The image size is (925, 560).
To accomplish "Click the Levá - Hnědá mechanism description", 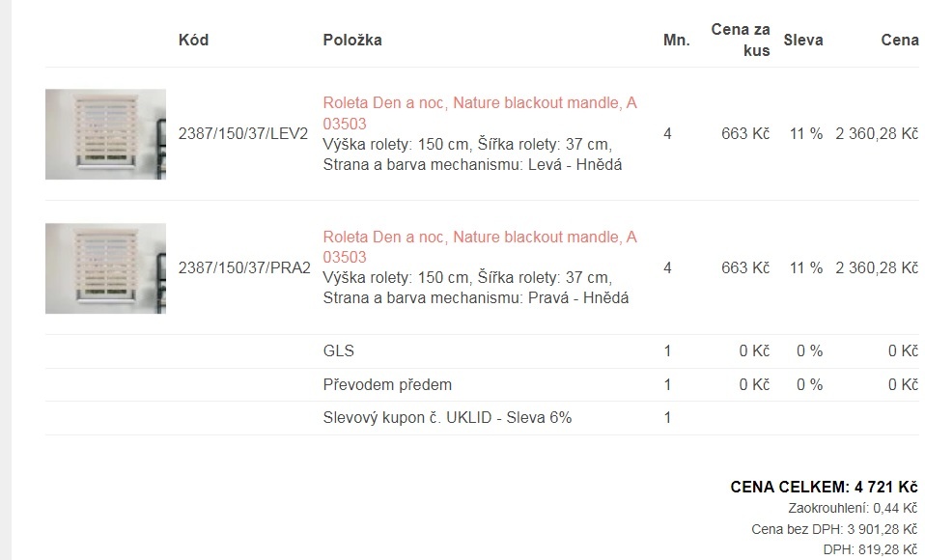I will (575, 164).
